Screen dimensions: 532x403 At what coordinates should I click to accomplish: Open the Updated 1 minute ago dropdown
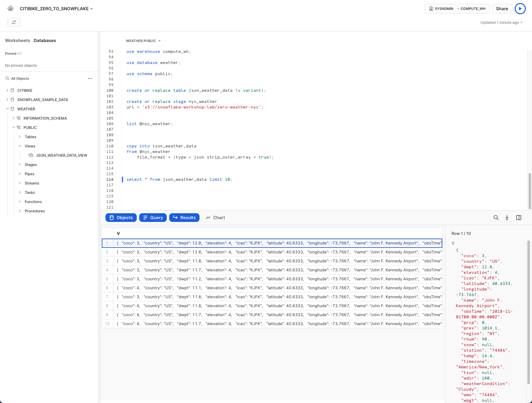pos(501,22)
